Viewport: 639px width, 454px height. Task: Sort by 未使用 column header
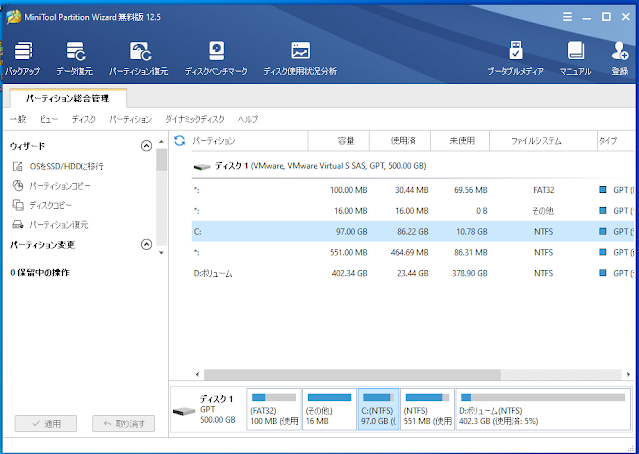click(460, 141)
